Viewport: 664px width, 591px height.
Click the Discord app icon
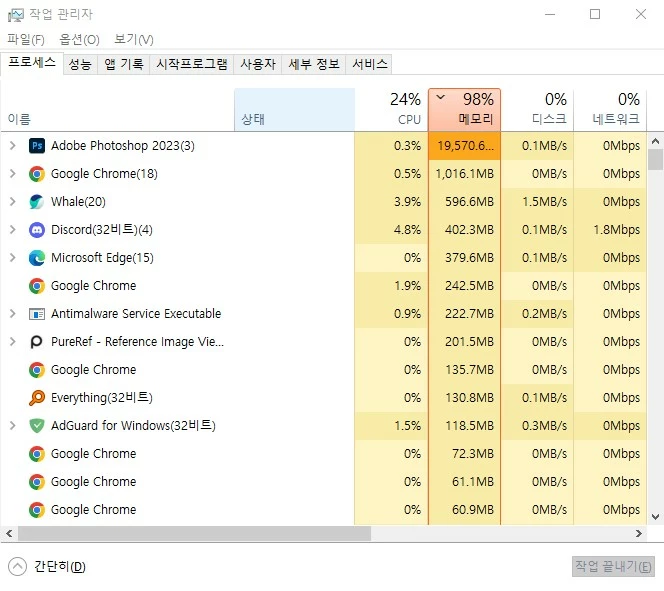(x=37, y=230)
